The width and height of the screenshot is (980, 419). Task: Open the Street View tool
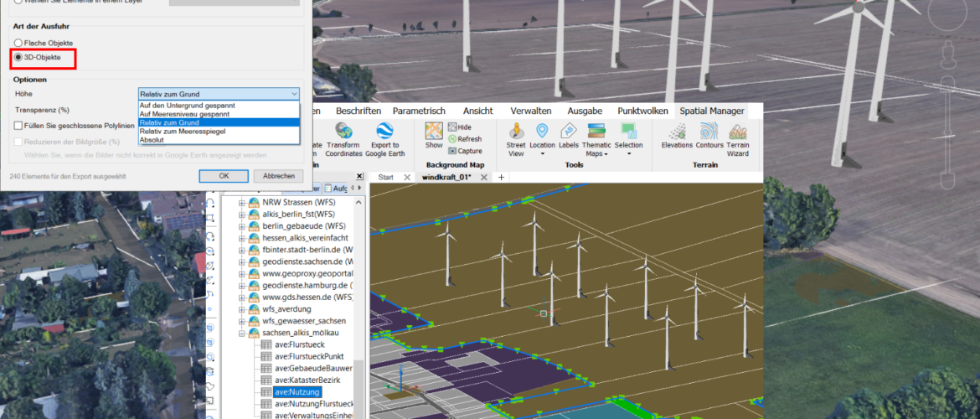[x=516, y=139]
